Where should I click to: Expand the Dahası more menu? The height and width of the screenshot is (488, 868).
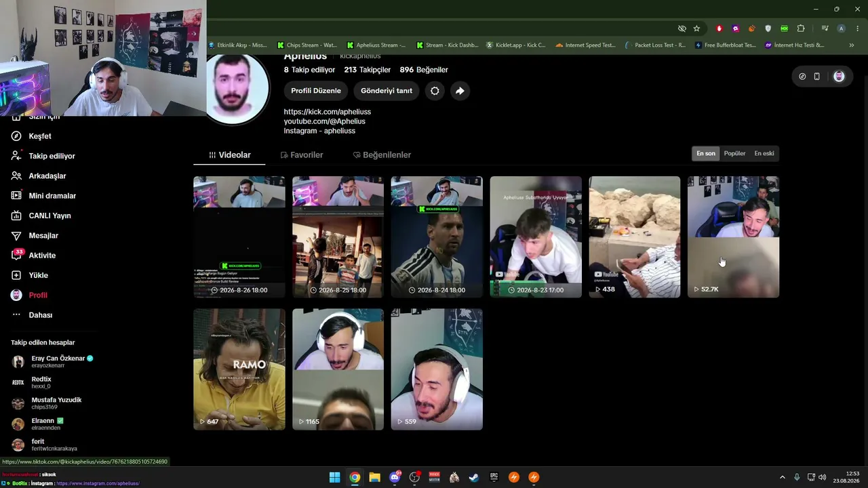[32, 315]
